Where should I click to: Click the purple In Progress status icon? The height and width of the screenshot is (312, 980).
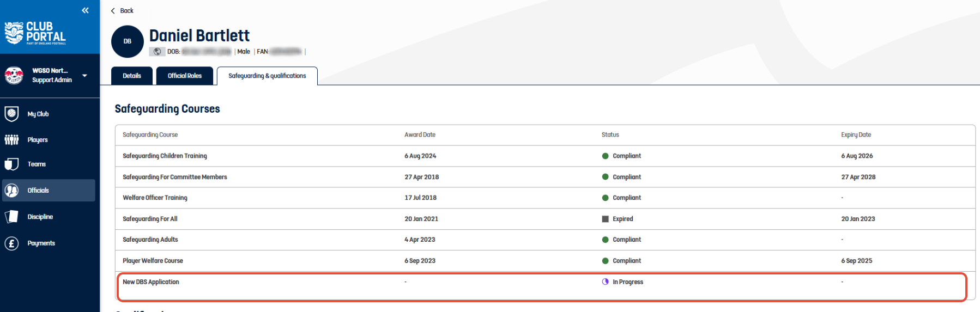coord(605,282)
